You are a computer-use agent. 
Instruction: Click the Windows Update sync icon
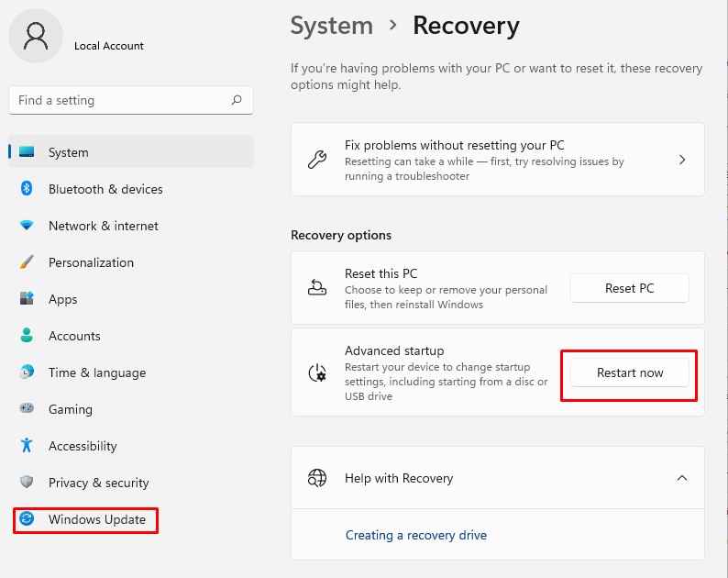coord(27,519)
